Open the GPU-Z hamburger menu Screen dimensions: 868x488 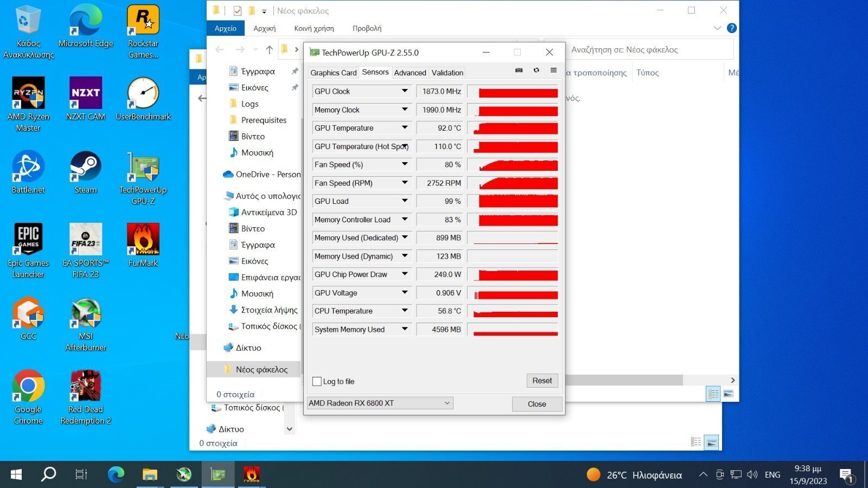[553, 70]
